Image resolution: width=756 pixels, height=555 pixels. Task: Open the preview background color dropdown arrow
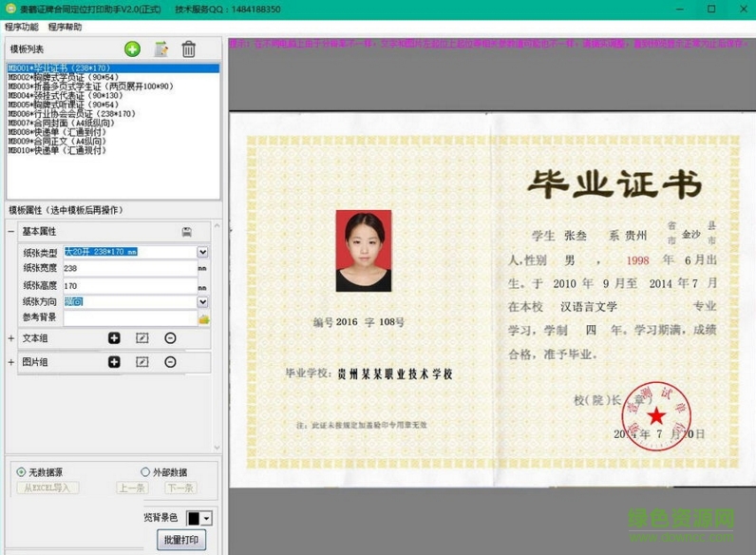click(x=206, y=518)
